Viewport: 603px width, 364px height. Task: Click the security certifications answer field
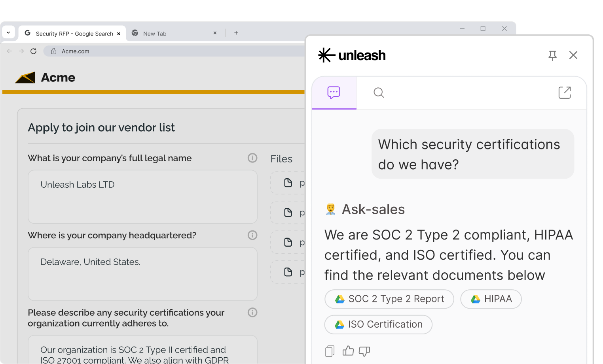click(142, 350)
